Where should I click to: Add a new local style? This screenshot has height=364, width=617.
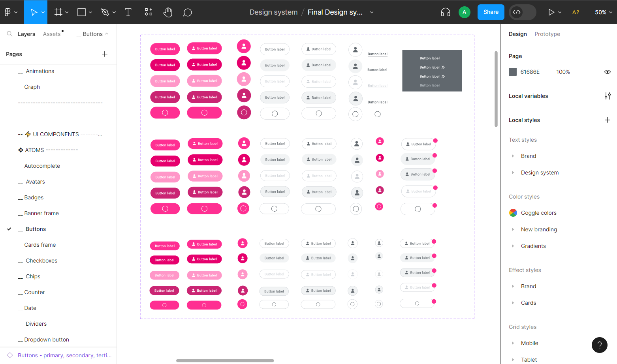(608, 120)
